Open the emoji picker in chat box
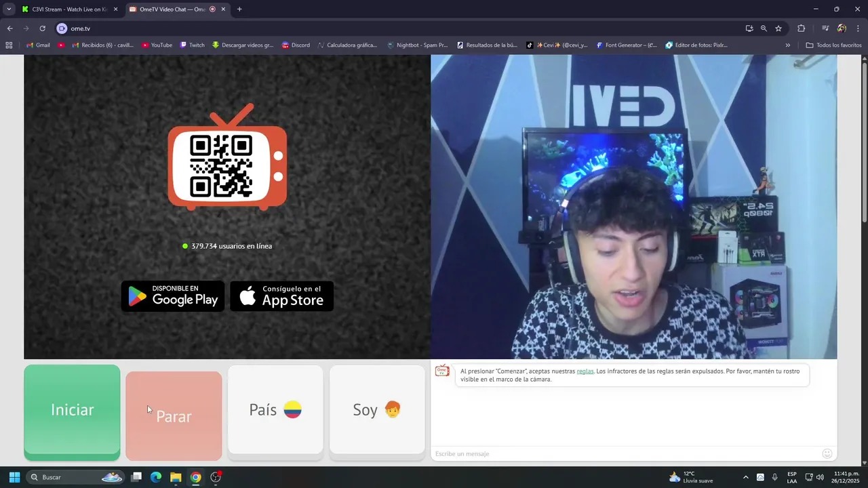Screen dimensions: 868x488 click(x=827, y=453)
